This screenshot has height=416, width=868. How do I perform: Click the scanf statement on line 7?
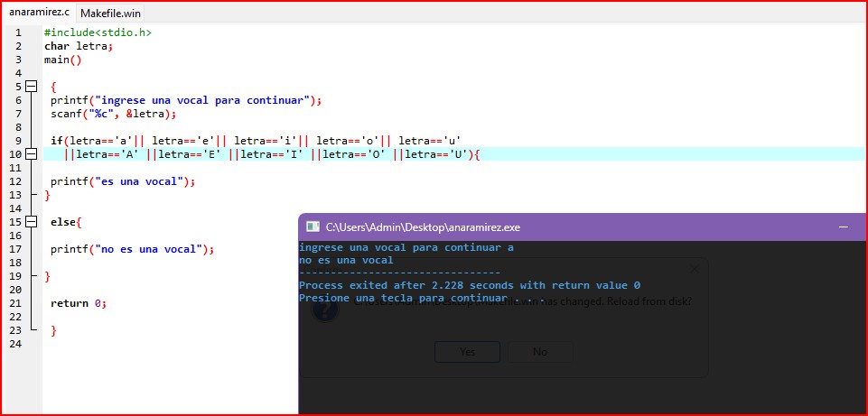113,114
